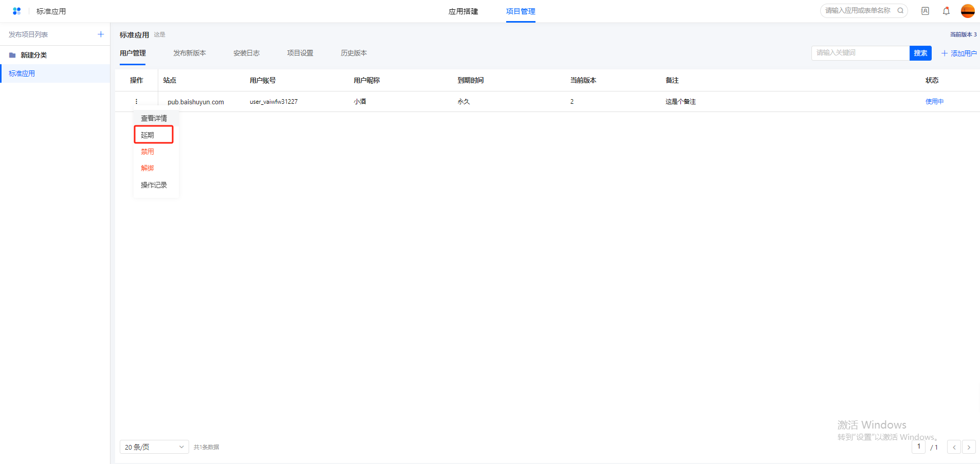This screenshot has height=464, width=980.
Task: Open the notification bell
Action: coord(946,11)
